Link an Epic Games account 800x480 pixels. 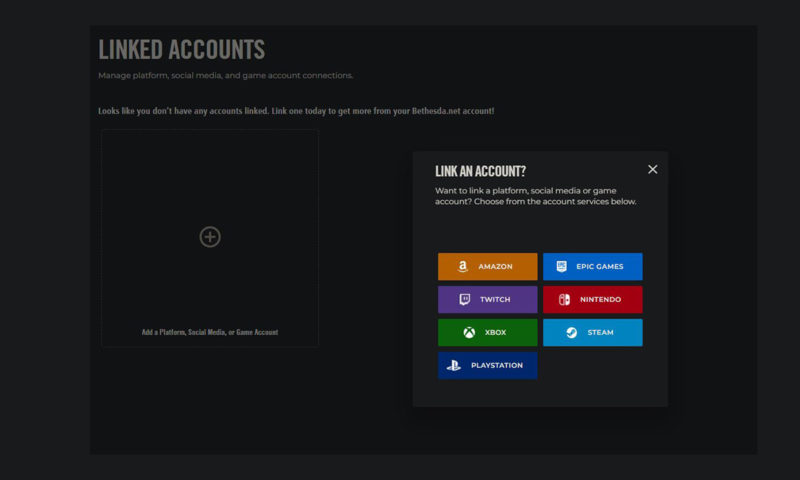[592, 266]
